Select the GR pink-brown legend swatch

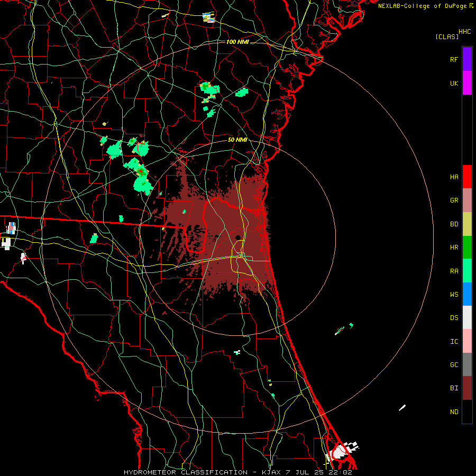(467, 200)
